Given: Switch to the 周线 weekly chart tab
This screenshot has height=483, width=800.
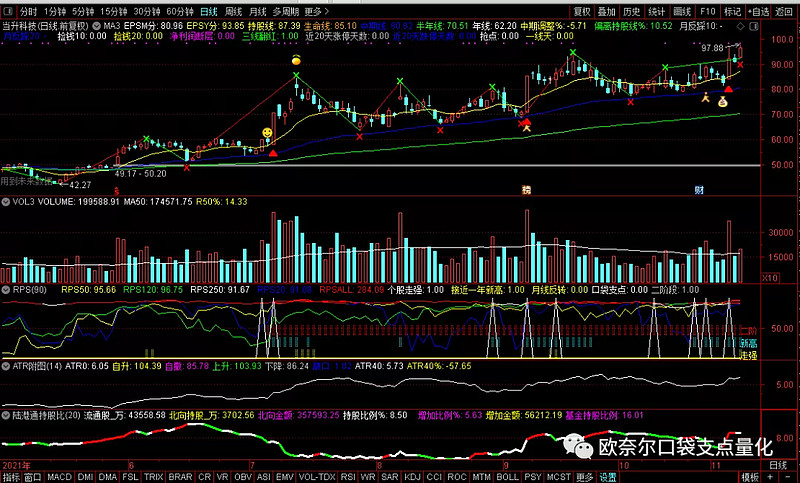Looking at the screenshot, I should (x=234, y=11).
